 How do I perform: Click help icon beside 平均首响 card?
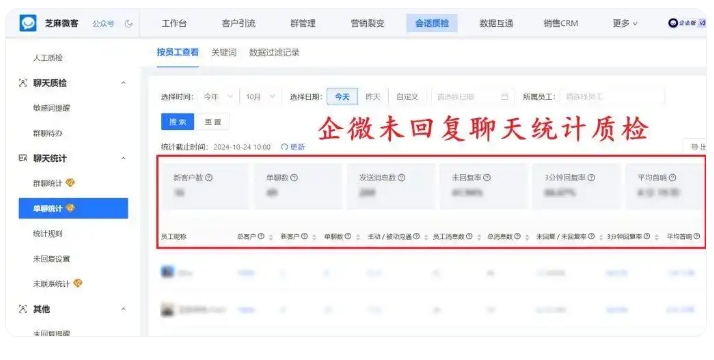(x=673, y=177)
